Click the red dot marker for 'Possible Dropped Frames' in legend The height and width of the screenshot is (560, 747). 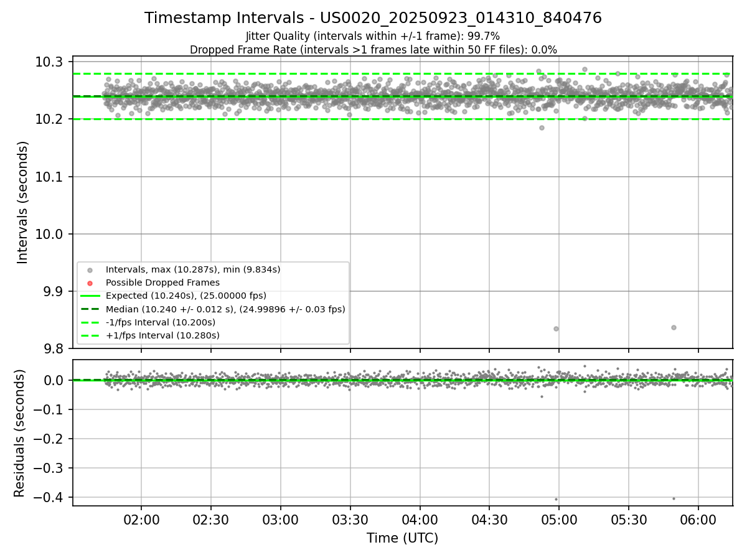90,283
